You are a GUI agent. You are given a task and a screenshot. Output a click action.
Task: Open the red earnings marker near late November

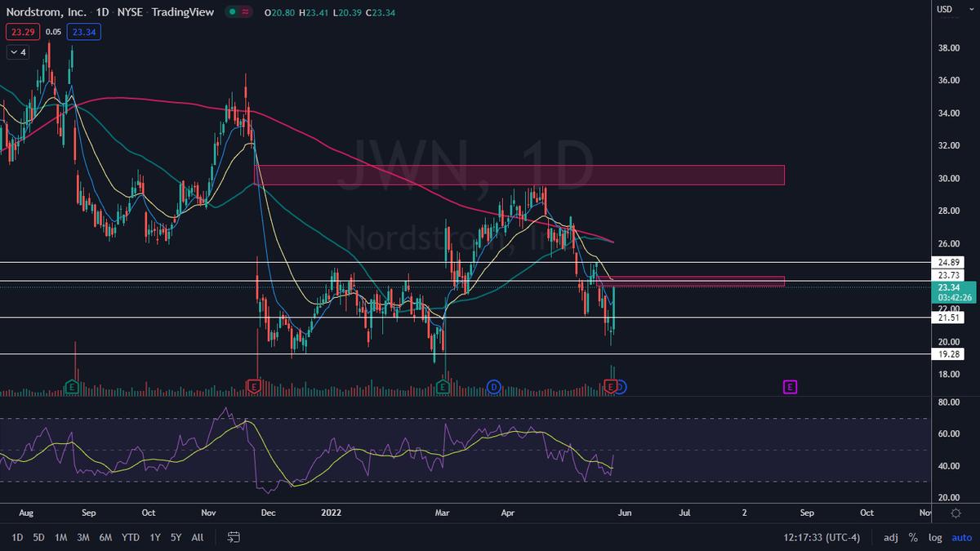pos(253,385)
